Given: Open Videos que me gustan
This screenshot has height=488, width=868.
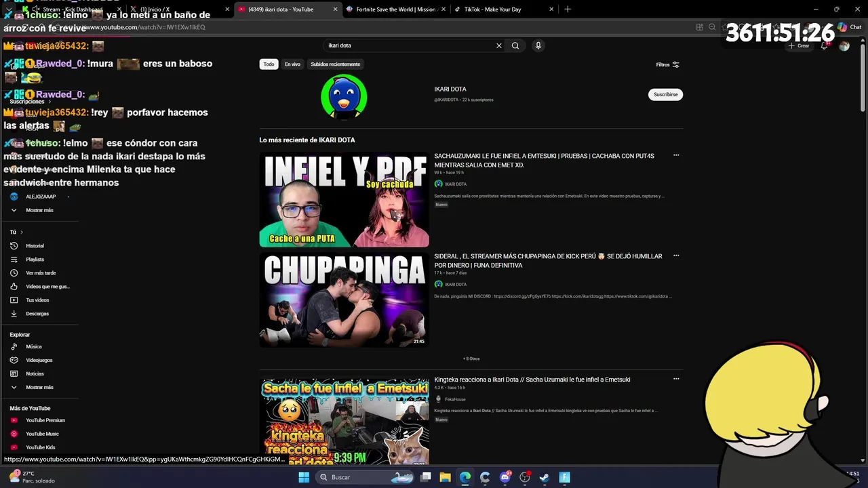Looking at the screenshot, I should click(x=47, y=286).
